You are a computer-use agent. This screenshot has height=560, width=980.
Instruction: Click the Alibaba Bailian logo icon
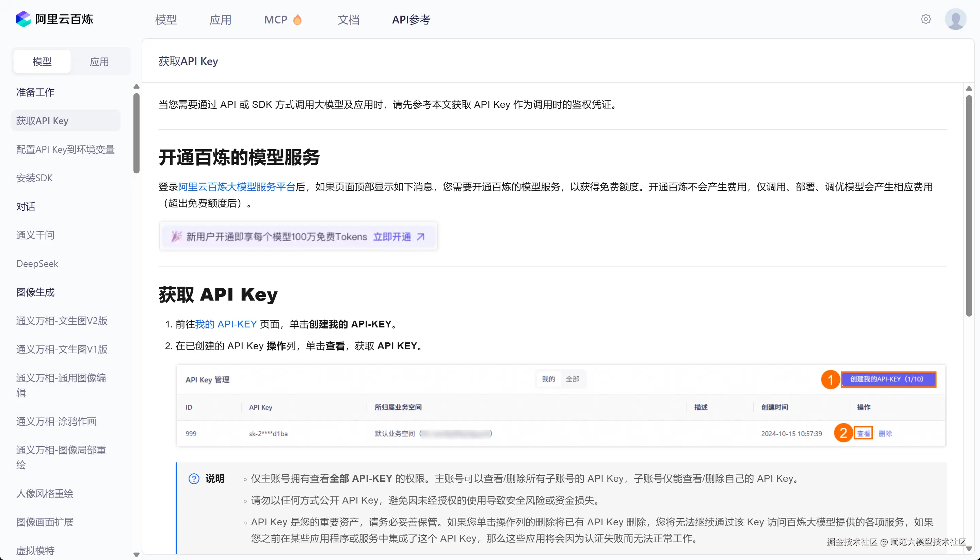click(23, 19)
